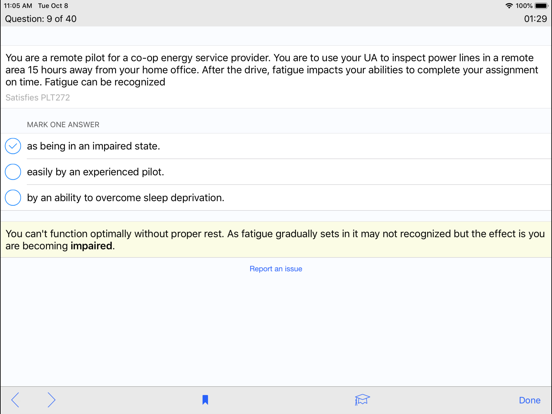Click the yellow explanation box about impaired
The height and width of the screenshot is (414, 552).
point(276,239)
